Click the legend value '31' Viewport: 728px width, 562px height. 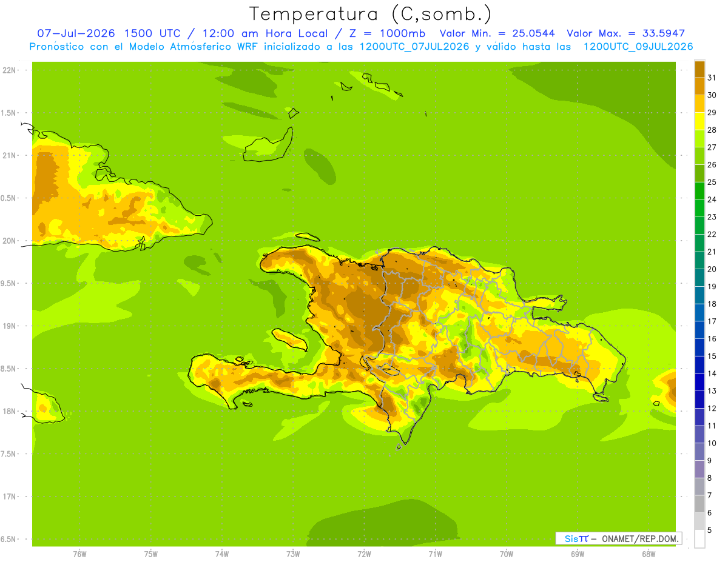(x=712, y=77)
